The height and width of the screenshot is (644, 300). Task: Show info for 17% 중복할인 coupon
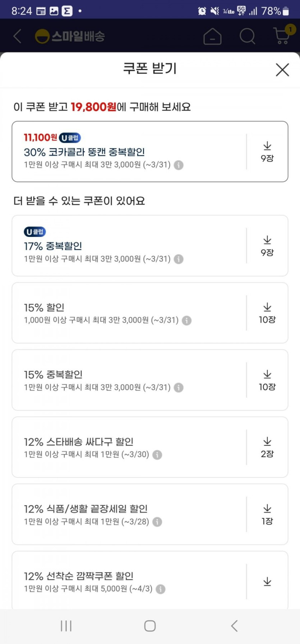click(x=179, y=259)
